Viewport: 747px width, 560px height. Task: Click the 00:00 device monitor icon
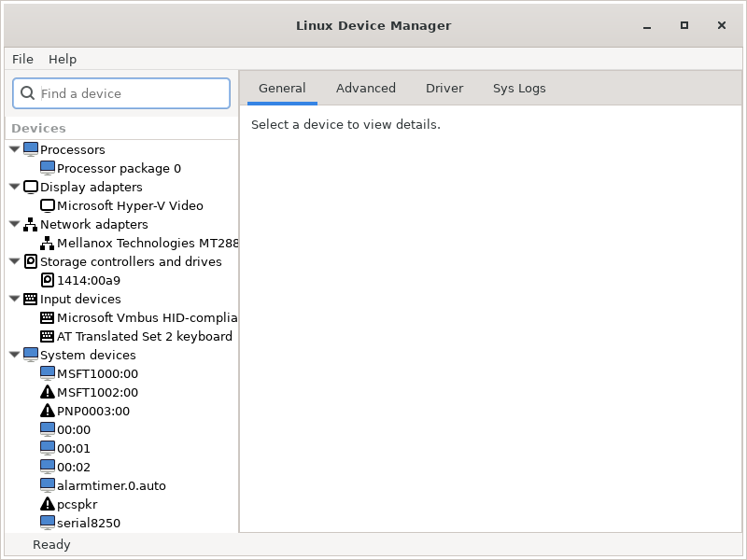[x=48, y=429]
